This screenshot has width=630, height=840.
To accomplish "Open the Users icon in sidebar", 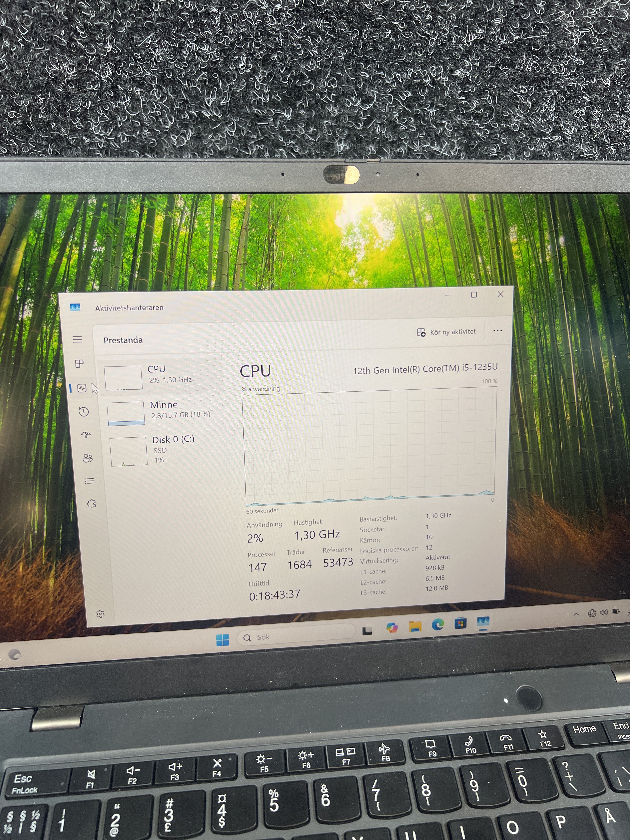I will pyautogui.click(x=88, y=458).
